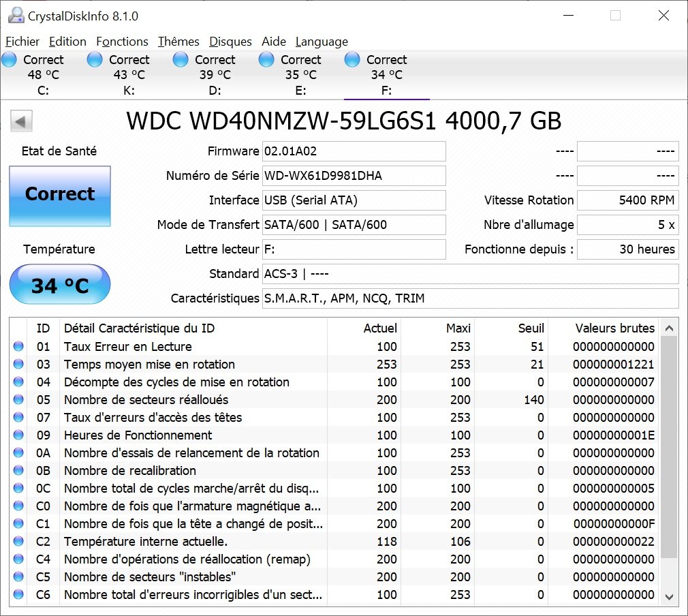Click the Firmware field 02.01A02
Image resolution: width=688 pixels, height=616 pixels.
tap(354, 151)
